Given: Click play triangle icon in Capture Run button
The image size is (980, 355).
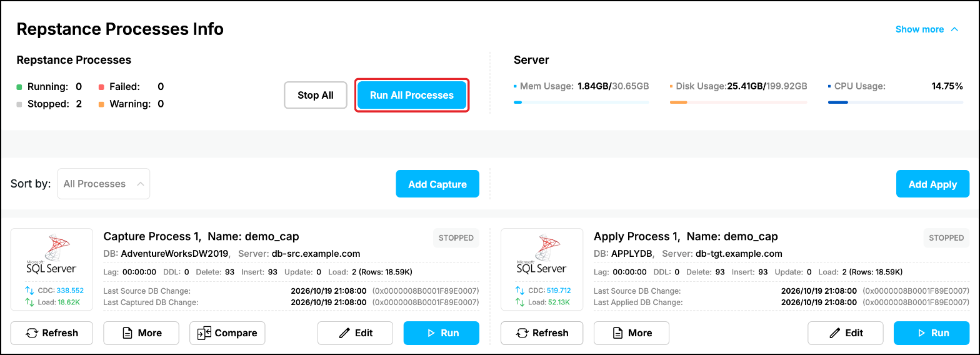Looking at the screenshot, I should pyautogui.click(x=431, y=333).
